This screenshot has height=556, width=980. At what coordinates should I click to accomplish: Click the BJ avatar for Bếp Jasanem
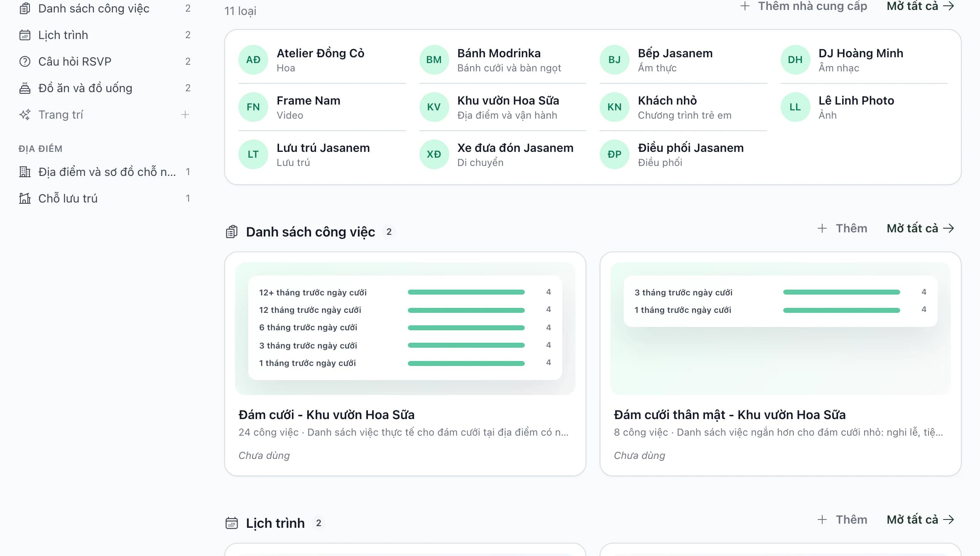click(x=615, y=60)
